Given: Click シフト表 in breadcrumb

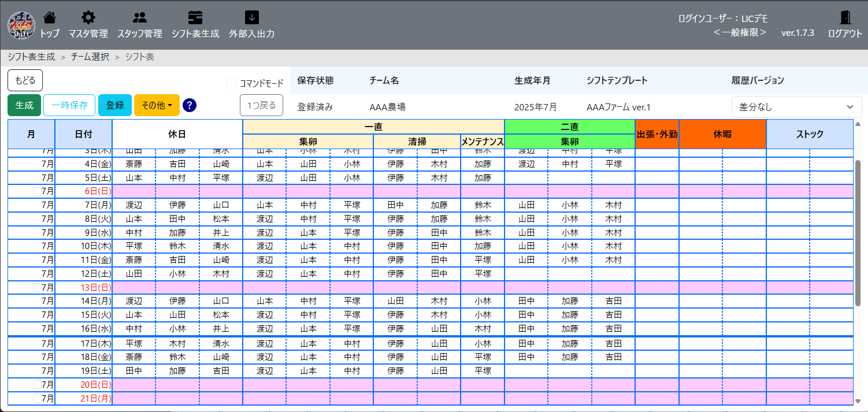Looking at the screenshot, I should coord(140,57).
